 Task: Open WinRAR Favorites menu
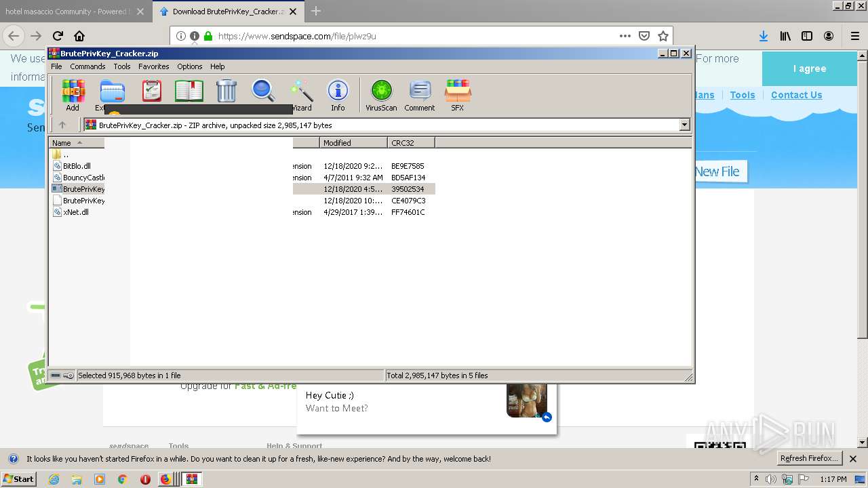[x=154, y=66]
